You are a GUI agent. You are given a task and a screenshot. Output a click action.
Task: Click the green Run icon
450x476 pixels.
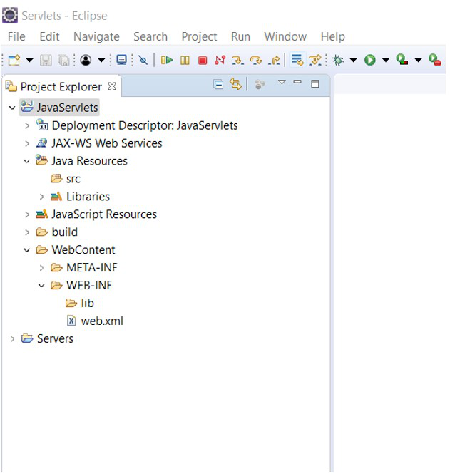pyautogui.click(x=370, y=60)
